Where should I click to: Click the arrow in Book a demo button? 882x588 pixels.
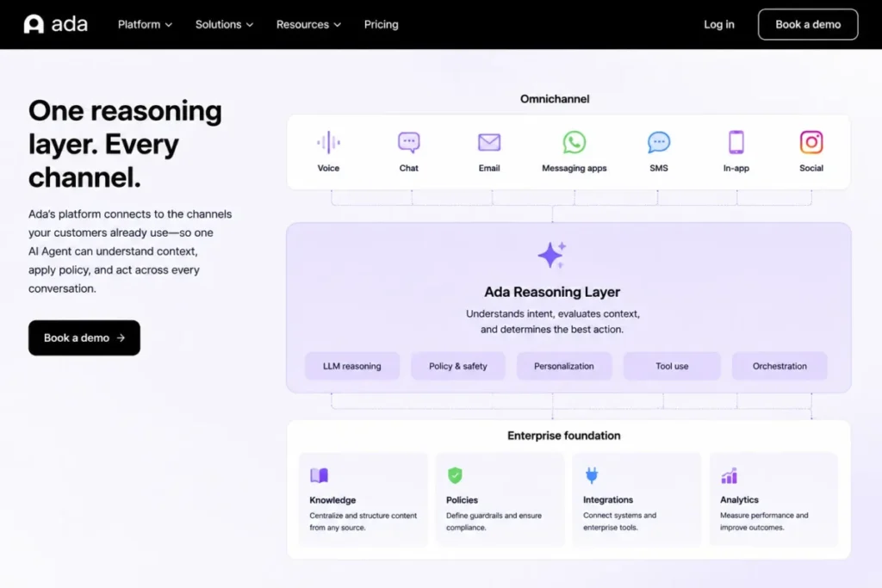coord(121,337)
